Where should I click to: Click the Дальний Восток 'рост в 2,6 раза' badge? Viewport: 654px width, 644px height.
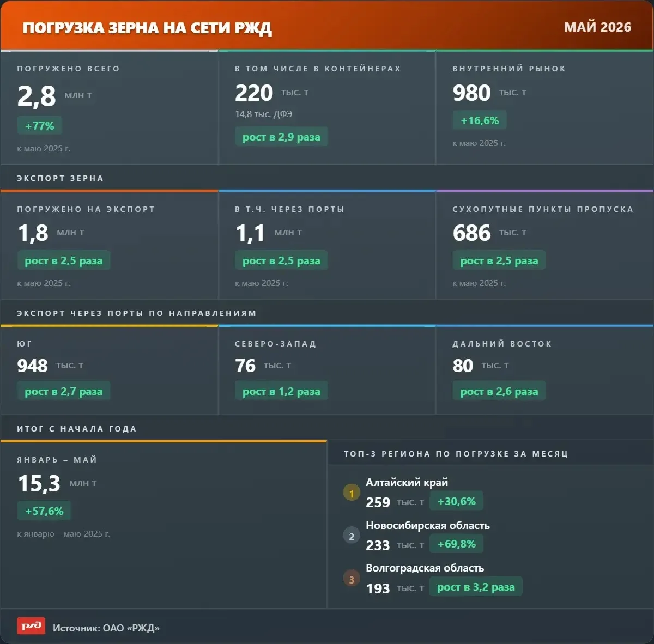(x=499, y=391)
